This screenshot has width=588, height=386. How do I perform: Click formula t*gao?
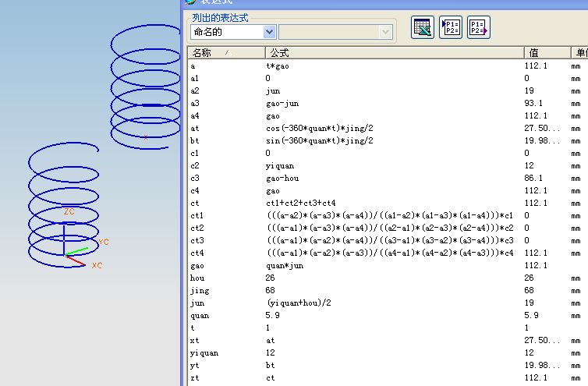point(278,66)
